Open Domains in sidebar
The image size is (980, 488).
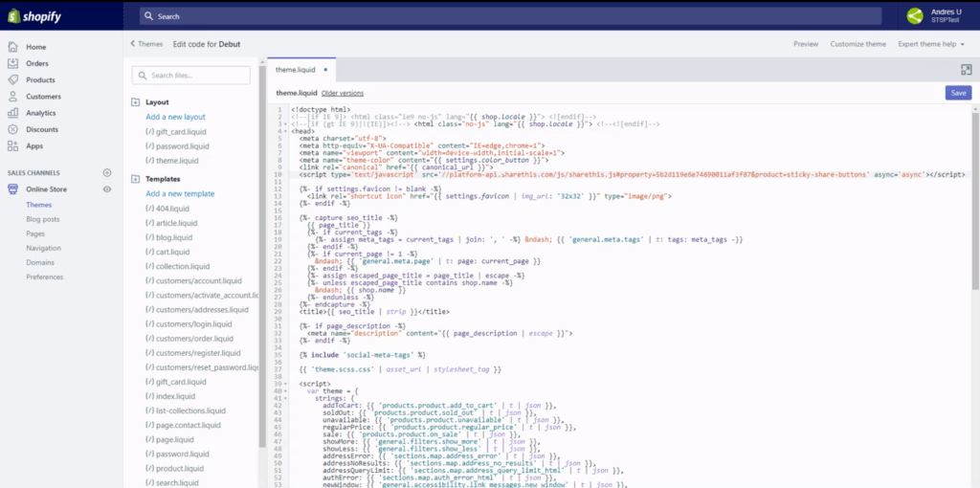pos(40,262)
